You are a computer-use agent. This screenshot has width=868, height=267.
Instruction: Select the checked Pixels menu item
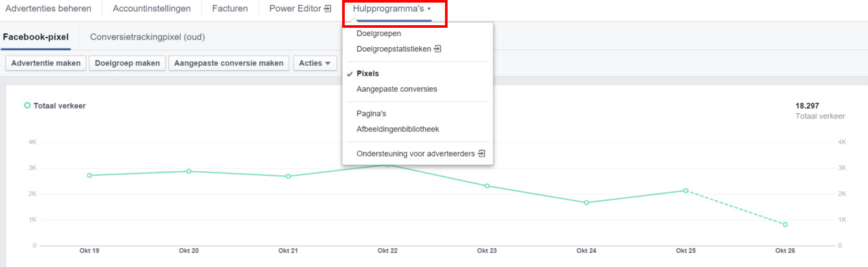(367, 74)
